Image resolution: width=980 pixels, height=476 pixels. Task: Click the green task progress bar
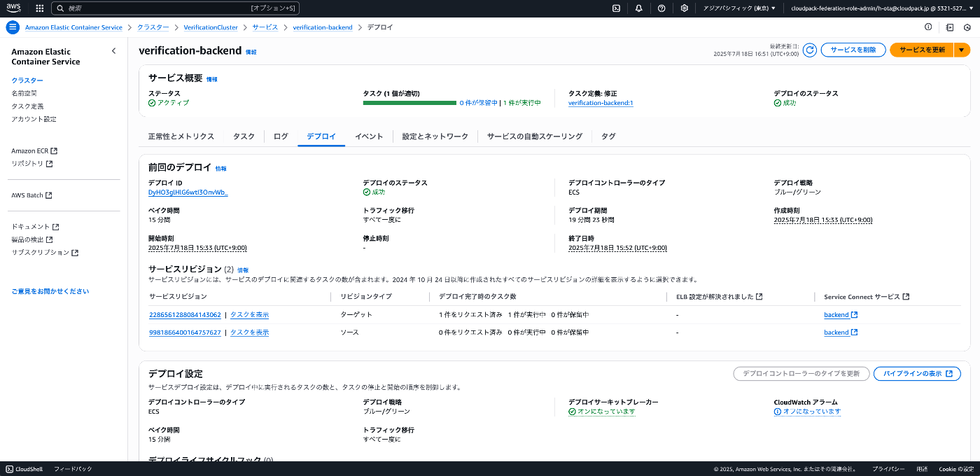pyautogui.click(x=409, y=103)
